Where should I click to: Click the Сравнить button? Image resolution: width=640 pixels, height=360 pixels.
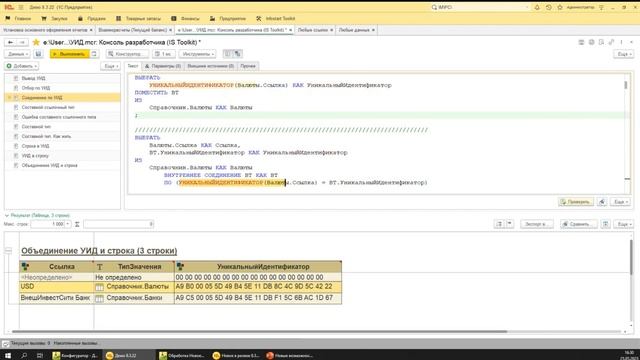pyautogui.click(x=578, y=224)
